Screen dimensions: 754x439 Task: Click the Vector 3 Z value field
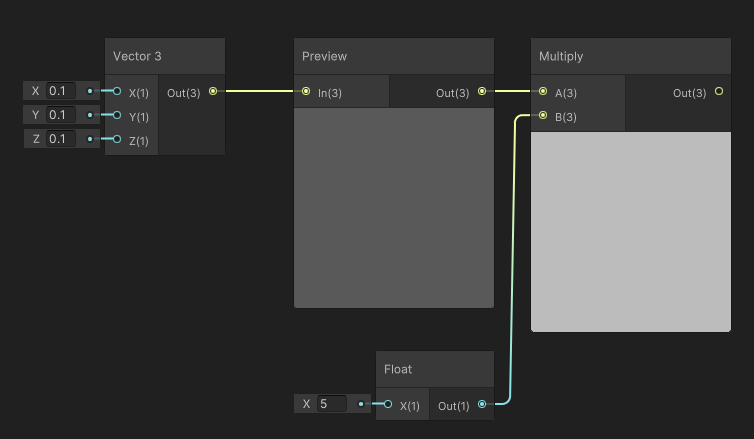click(x=61, y=139)
